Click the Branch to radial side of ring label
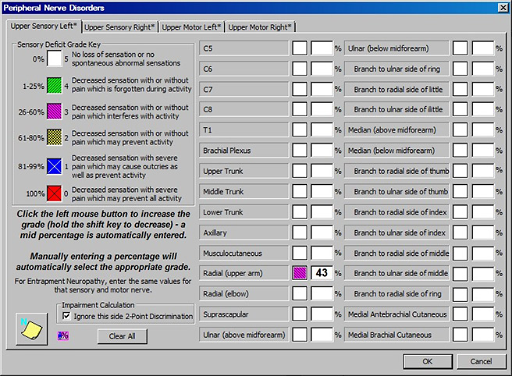 point(397,294)
